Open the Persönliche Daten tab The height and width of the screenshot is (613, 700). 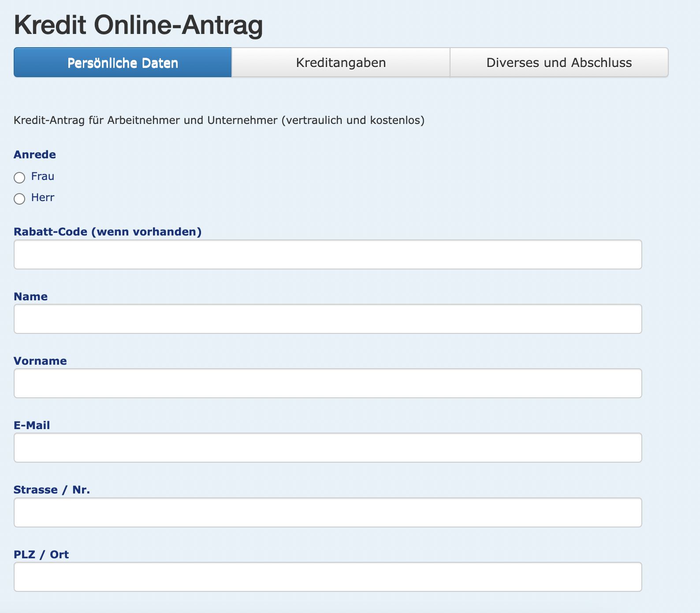(x=123, y=63)
